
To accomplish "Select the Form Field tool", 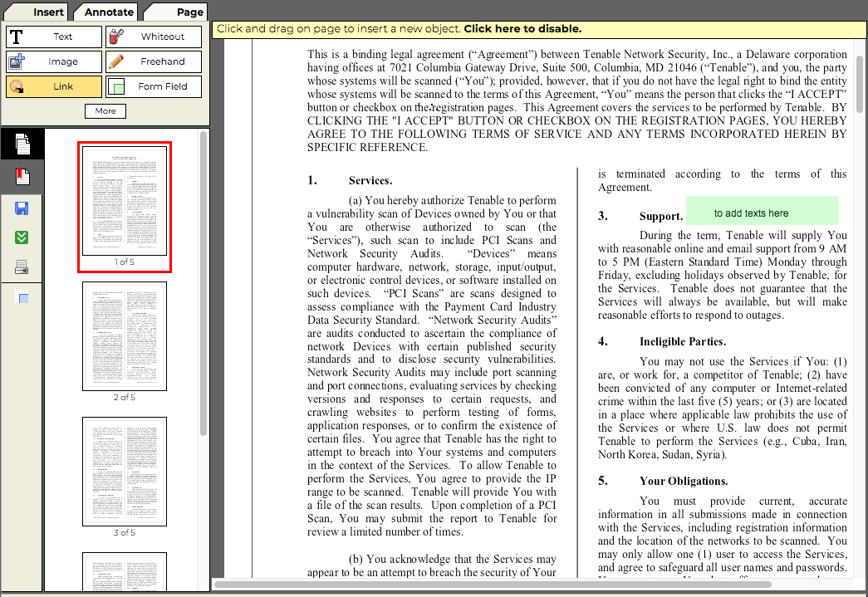I will coord(154,86).
